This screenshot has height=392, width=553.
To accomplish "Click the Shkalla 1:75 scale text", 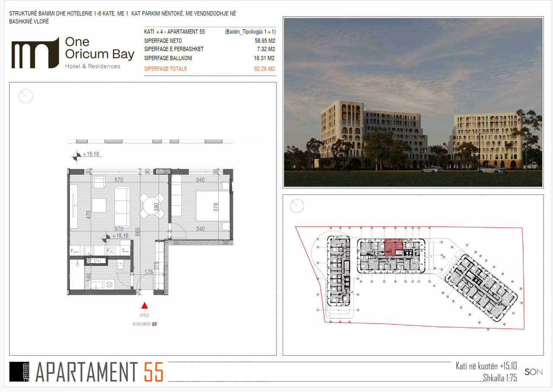I will [500, 378].
